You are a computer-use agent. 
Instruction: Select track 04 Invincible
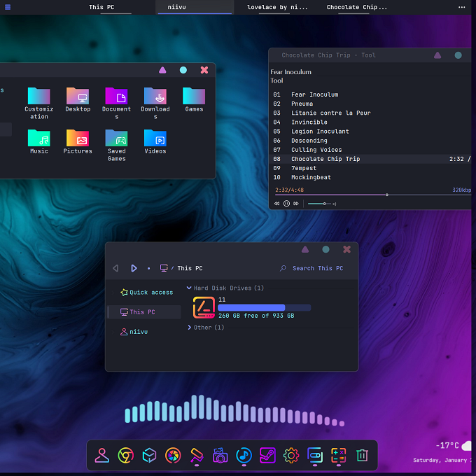[370, 122]
